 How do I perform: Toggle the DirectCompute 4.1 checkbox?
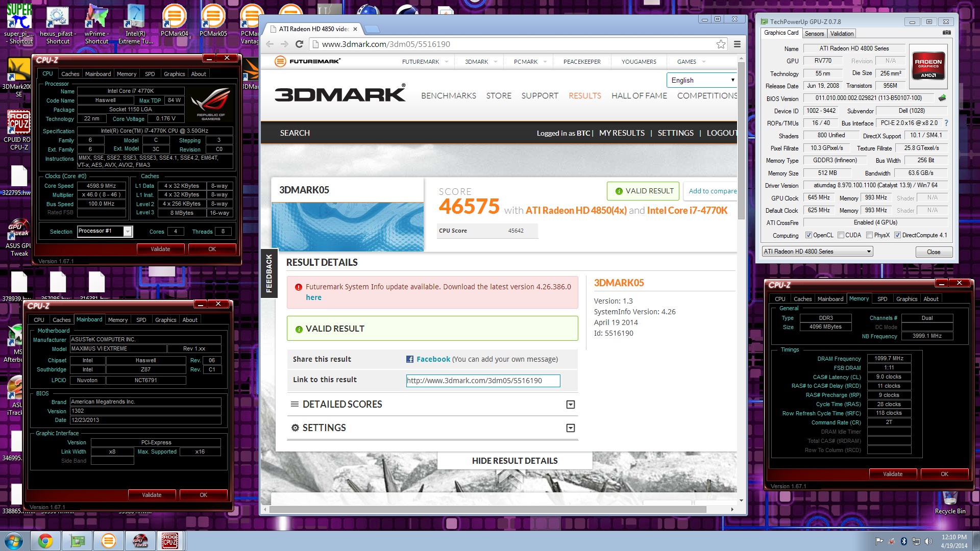[x=897, y=235]
